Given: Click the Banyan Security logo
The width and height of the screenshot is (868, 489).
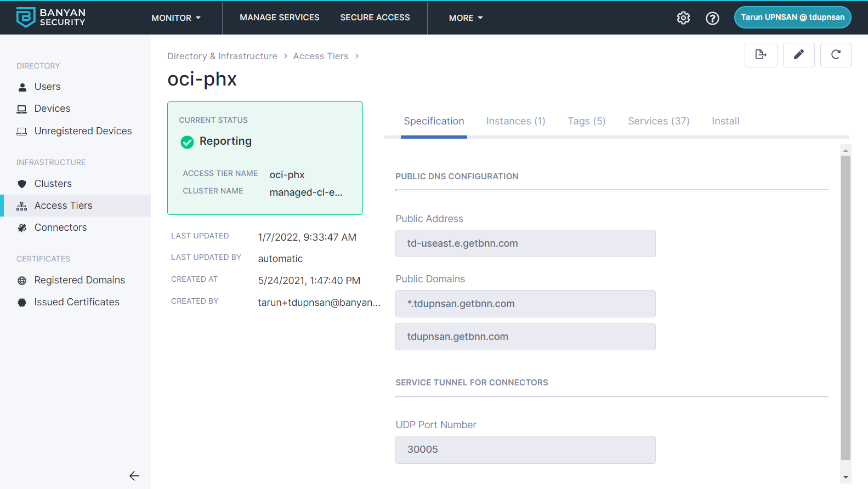Looking at the screenshot, I should coord(51,18).
